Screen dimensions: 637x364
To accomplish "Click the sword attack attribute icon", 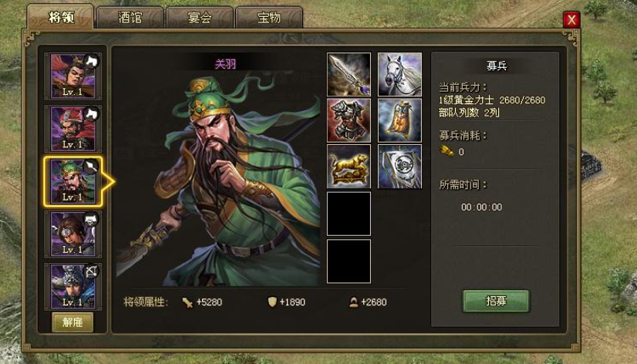I will click(x=187, y=302).
